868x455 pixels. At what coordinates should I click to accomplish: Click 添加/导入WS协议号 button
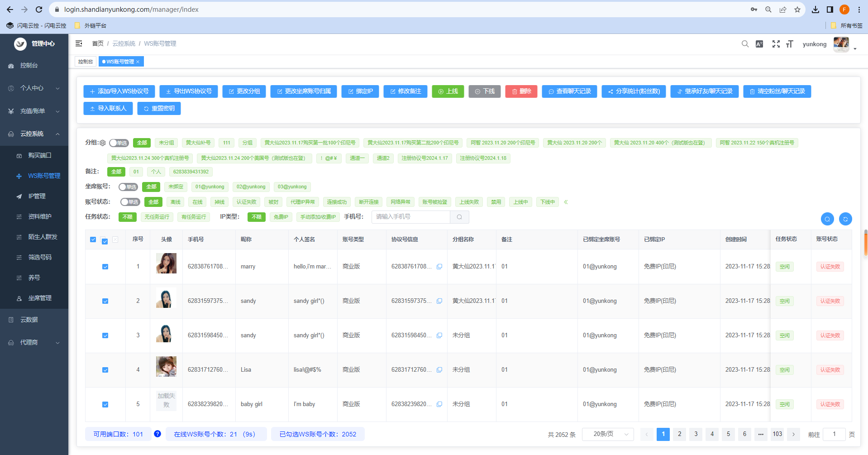click(x=119, y=91)
